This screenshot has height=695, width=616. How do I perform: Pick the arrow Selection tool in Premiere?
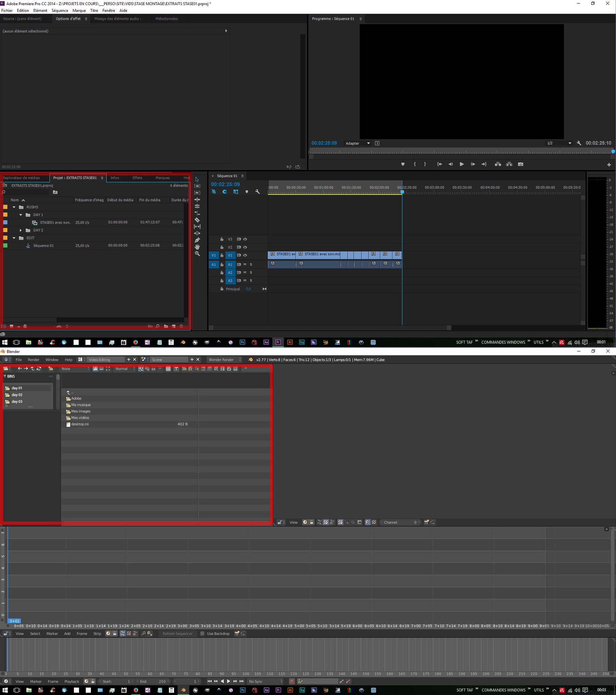(197, 179)
